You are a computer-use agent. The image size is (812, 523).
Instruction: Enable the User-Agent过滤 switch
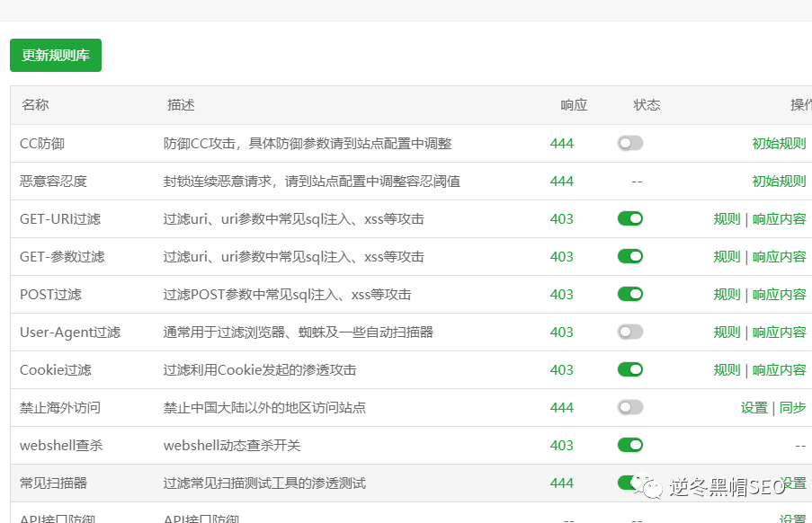[629, 332]
